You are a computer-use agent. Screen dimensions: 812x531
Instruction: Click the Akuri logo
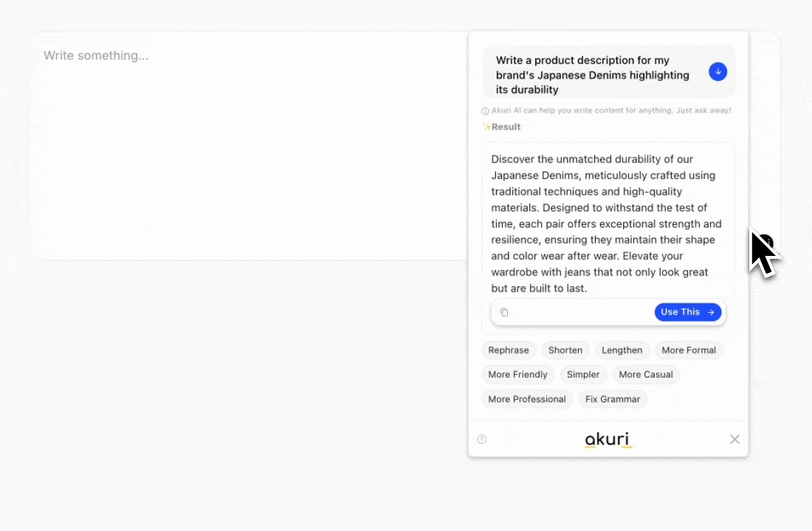click(608, 440)
